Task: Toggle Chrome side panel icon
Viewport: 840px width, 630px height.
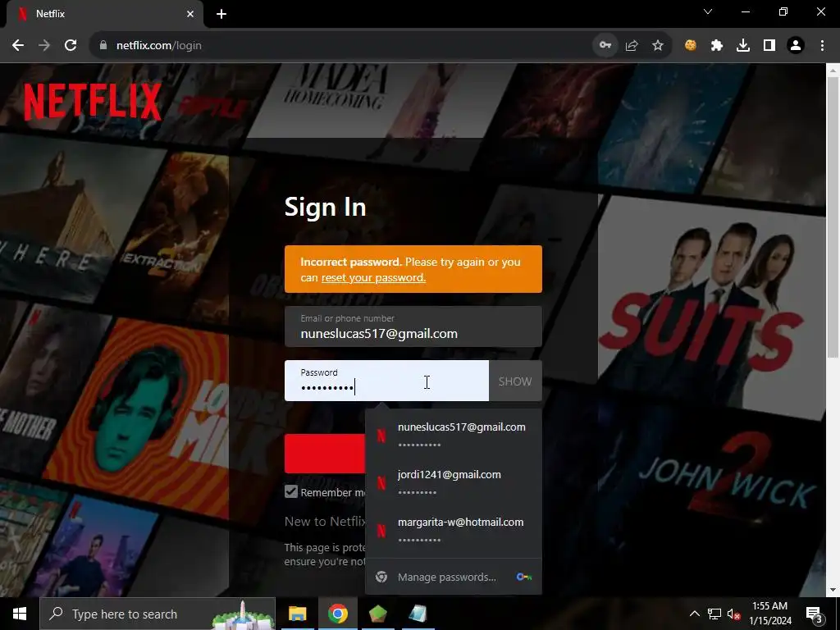Action: (x=769, y=46)
